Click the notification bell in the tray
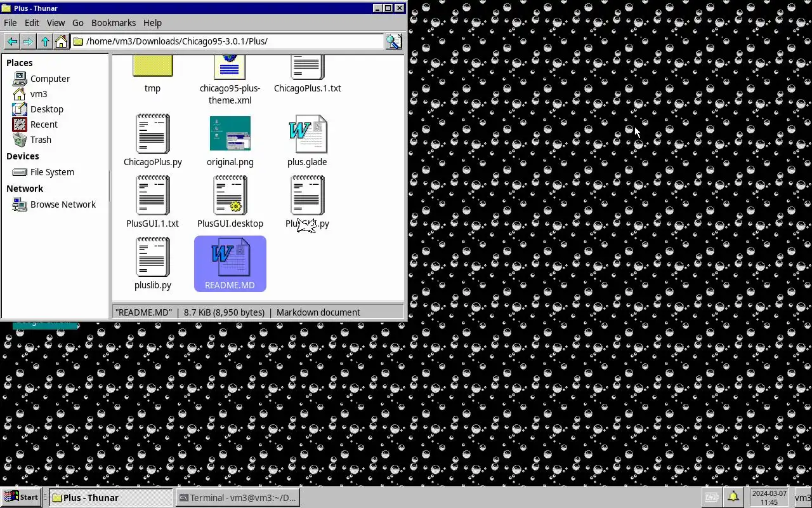 (733, 497)
